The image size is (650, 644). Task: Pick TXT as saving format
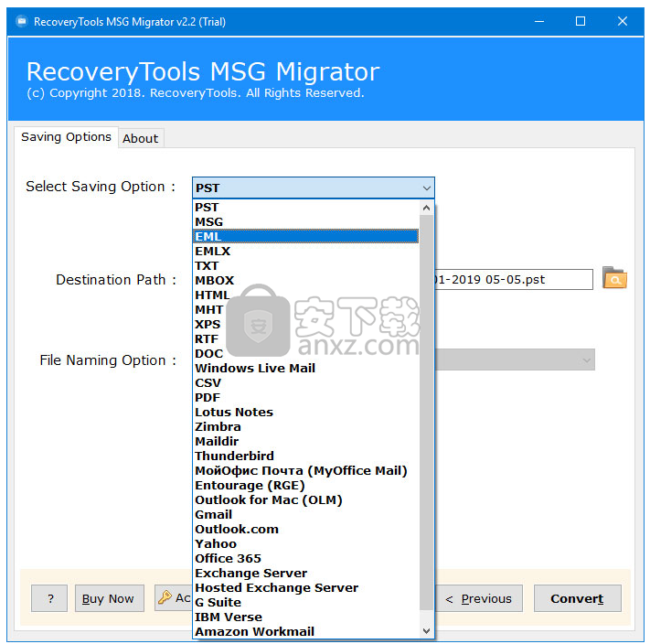click(x=306, y=265)
